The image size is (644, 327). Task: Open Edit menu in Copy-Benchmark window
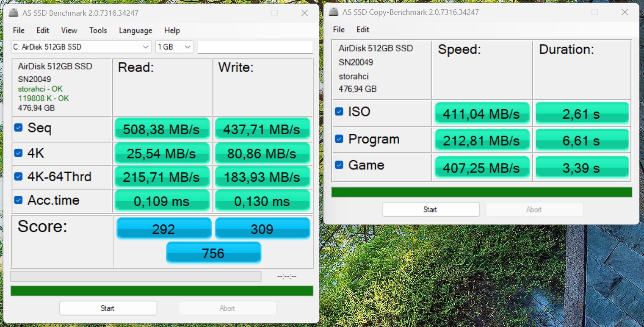[362, 30]
